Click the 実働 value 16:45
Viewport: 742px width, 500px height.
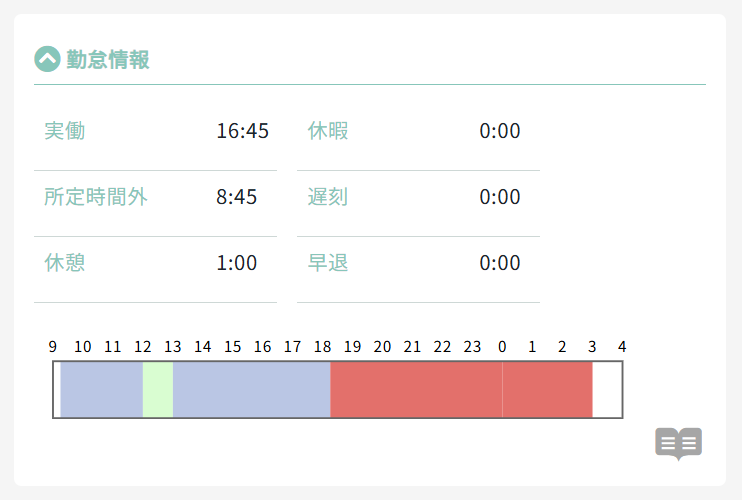coord(242,131)
